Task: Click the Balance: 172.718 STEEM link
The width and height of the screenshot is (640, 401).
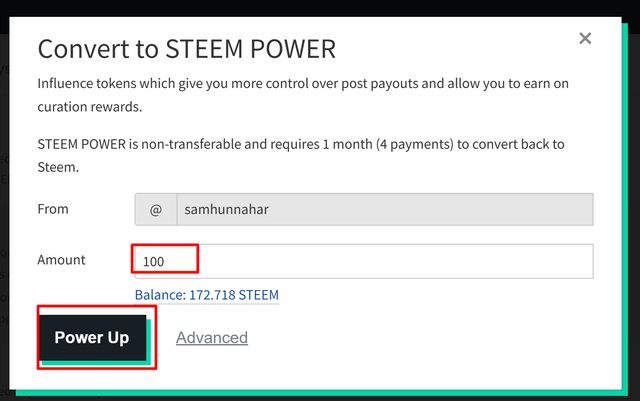Action: coord(207,295)
